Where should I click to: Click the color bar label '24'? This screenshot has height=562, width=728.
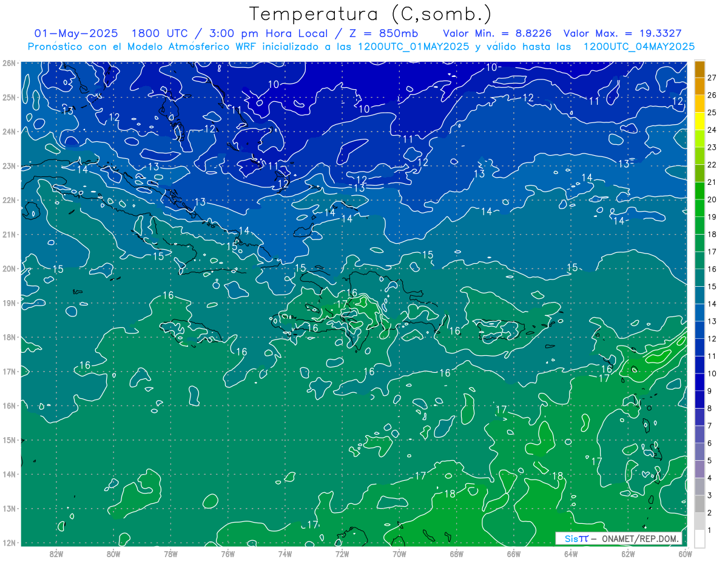pyautogui.click(x=712, y=130)
